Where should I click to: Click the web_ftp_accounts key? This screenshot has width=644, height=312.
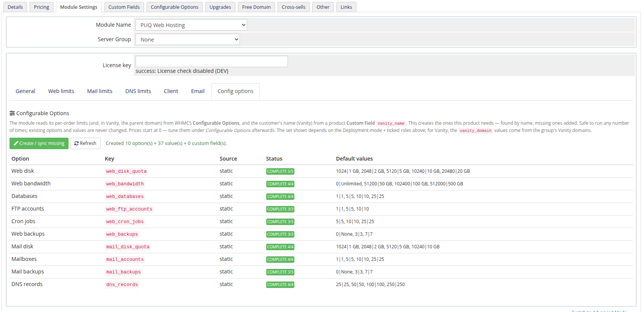(x=129, y=209)
